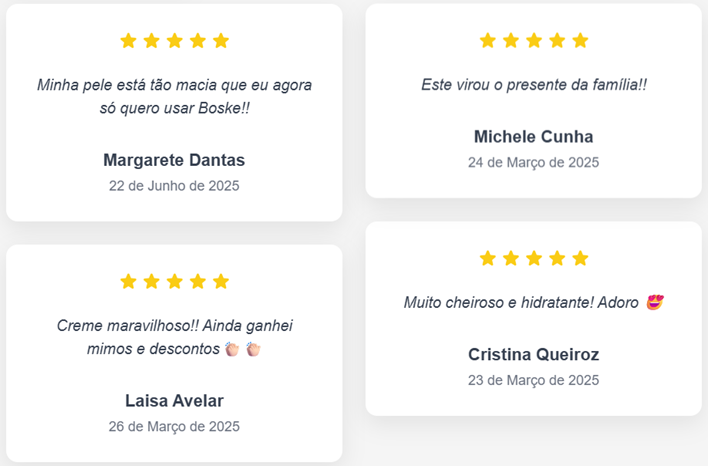Click date 26 de Março de 2025
708x466 pixels.
(x=174, y=426)
